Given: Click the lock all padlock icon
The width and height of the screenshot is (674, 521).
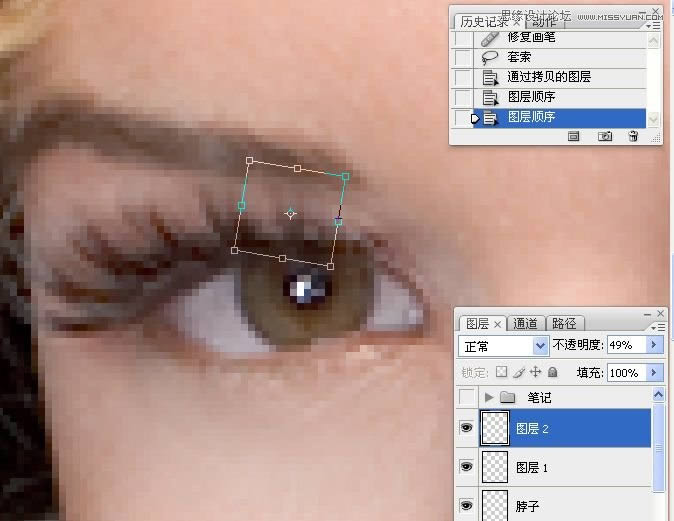Looking at the screenshot, I should [x=552, y=372].
